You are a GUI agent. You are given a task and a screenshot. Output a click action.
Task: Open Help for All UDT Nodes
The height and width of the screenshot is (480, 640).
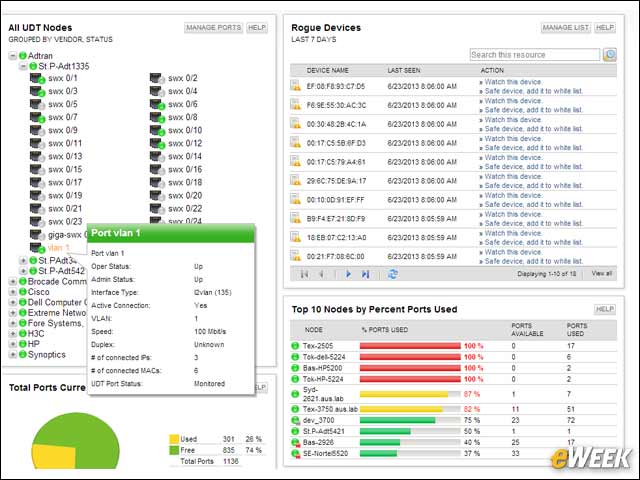coord(257,28)
